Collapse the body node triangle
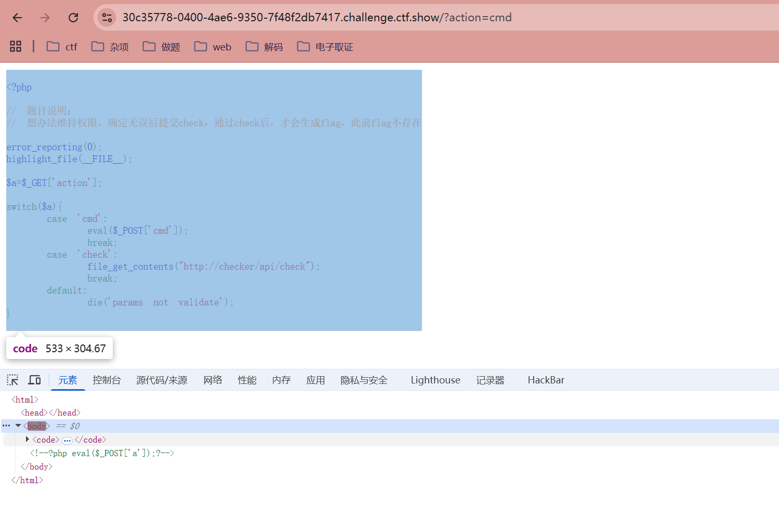This screenshot has width=779, height=532. [x=18, y=425]
